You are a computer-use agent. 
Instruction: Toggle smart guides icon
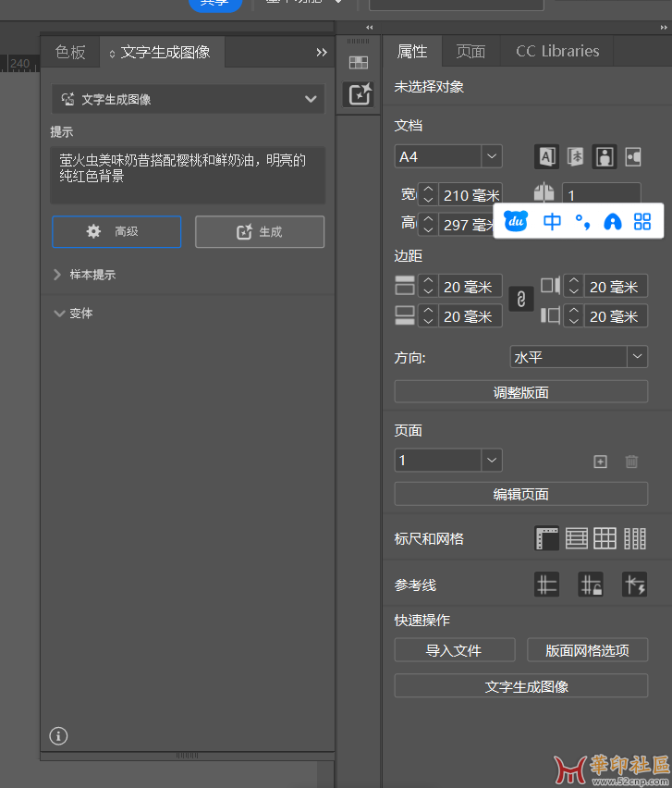pyautogui.click(x=634, y=585)
